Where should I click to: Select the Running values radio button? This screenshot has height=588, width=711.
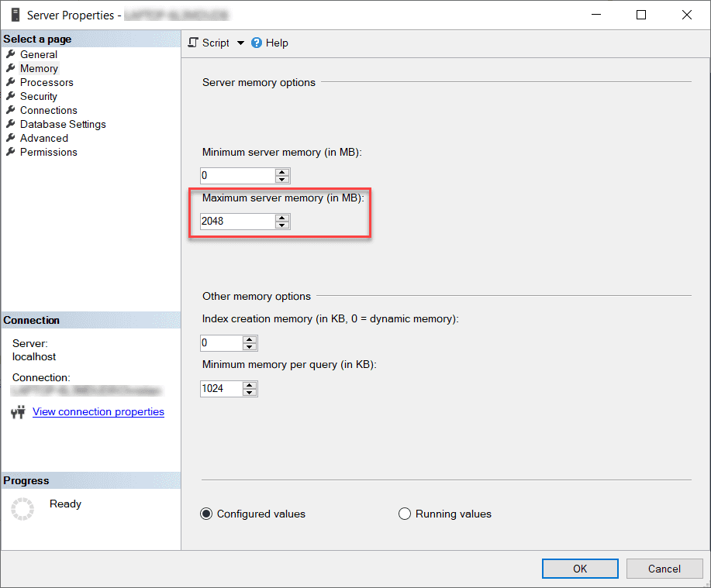(x=405, y=514)
